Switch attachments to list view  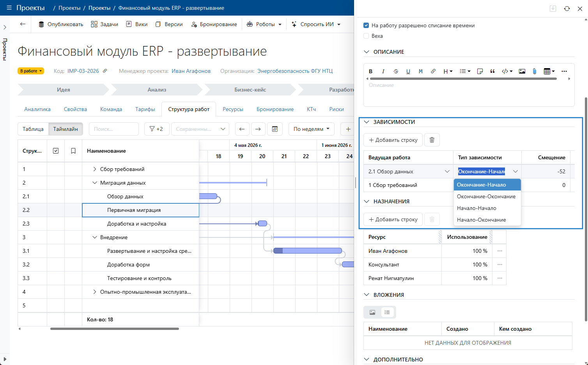(x=387, y=312)
